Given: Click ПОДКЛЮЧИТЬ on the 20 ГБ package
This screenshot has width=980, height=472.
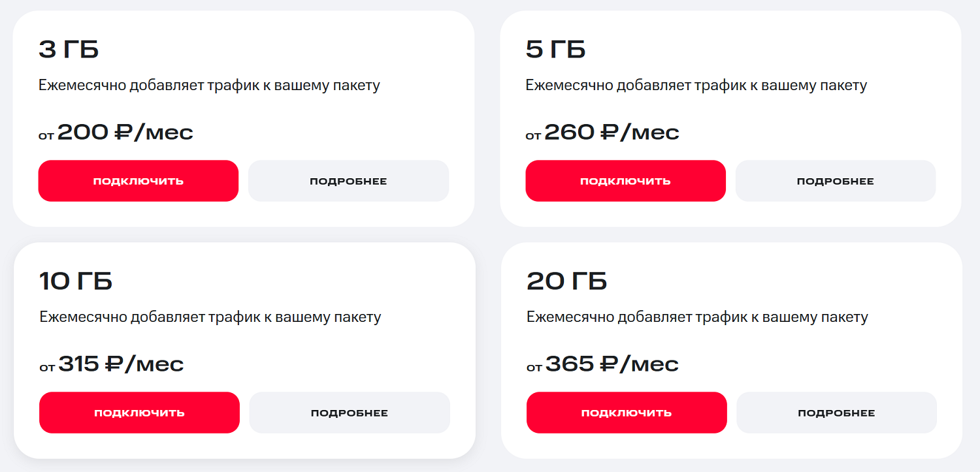Looking at the screenshot, I should [x=626, y=412].
